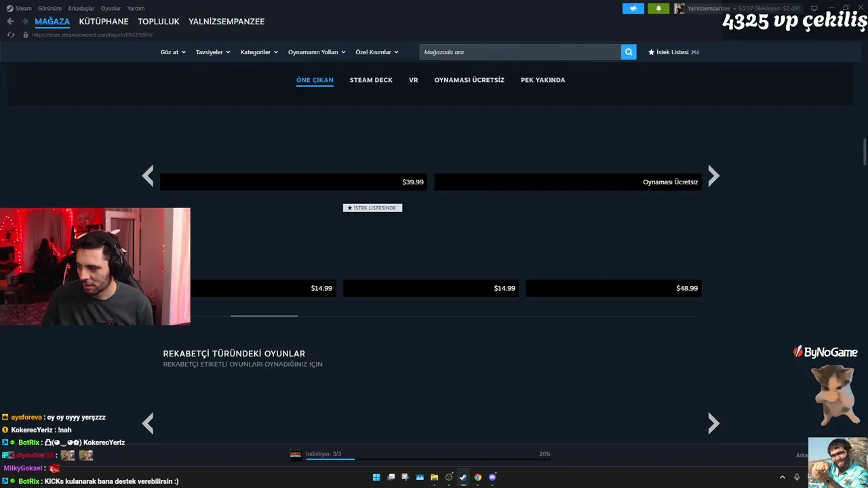Click the Steam back navigation arrow
Viewport: 868px width, 488px height.
coord(10,22)
